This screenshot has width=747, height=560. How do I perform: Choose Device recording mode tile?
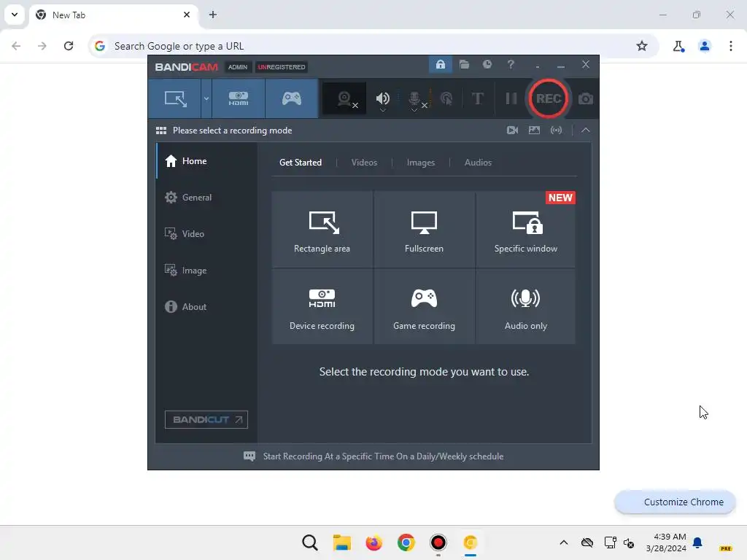coord(322,307)
